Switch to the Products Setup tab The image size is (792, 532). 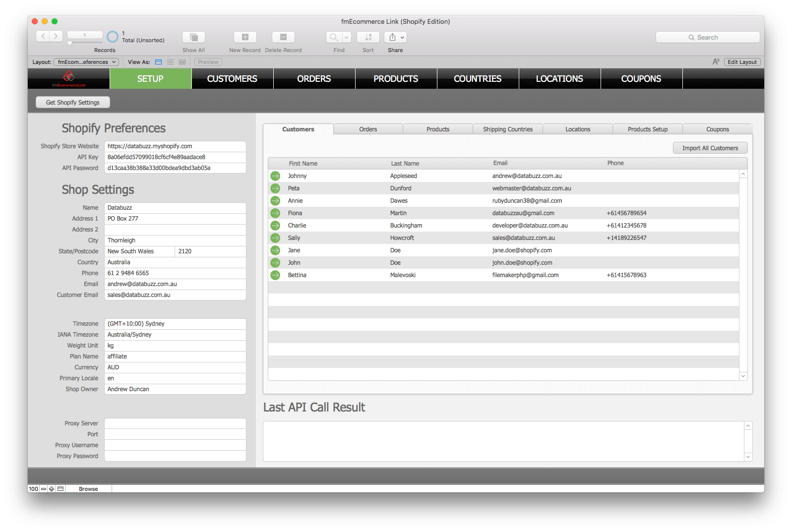click(648, 129)
